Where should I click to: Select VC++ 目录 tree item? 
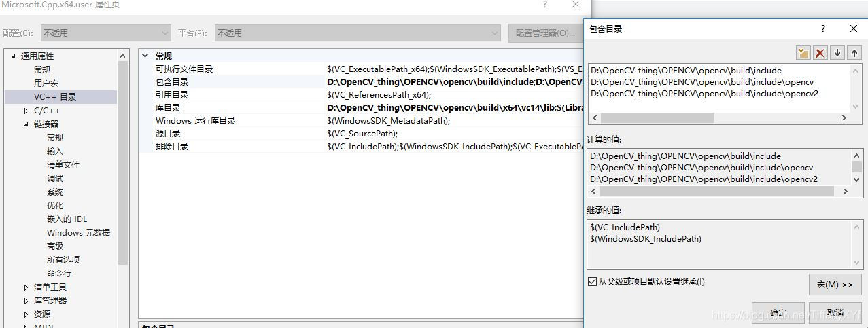click(55, 97)
